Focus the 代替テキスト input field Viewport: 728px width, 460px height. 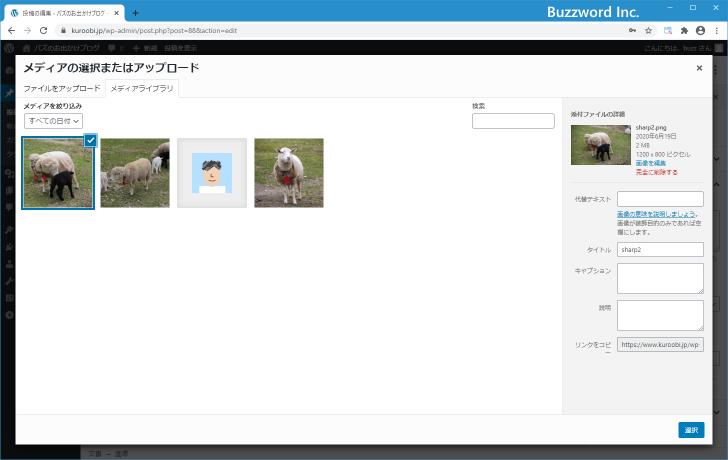coord(660,199)
